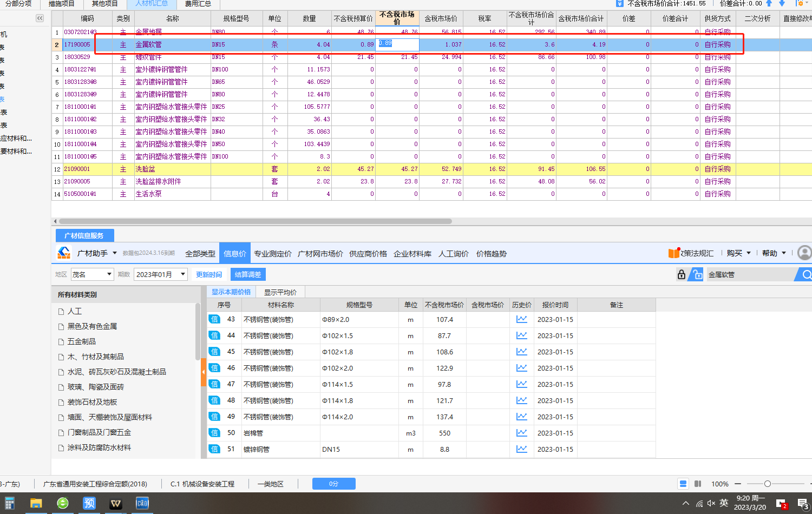Click the user avatar icon in 广材助手 bar
Screen dimensions: 812x514
pyautogui.click(x=805, y=253)
